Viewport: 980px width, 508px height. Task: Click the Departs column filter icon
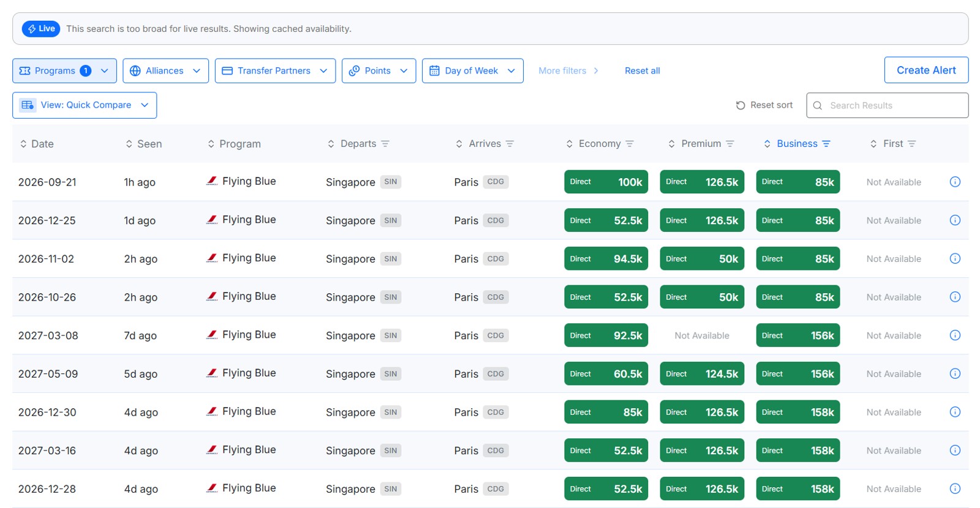coord(385,144)
